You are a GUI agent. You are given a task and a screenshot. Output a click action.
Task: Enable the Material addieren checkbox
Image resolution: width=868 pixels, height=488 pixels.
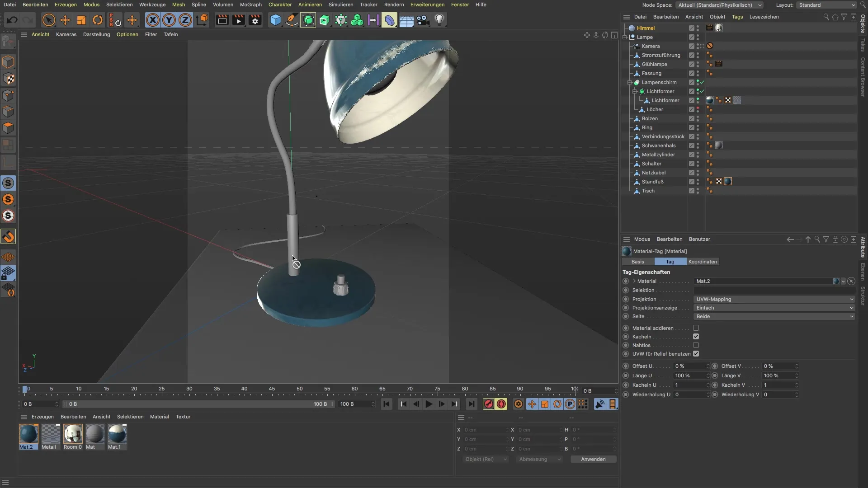[x=696, y=328]
